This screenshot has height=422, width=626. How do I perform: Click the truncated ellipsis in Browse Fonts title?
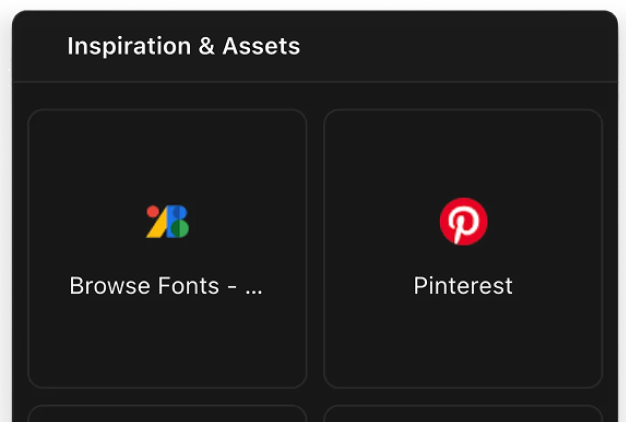[254, 288]
